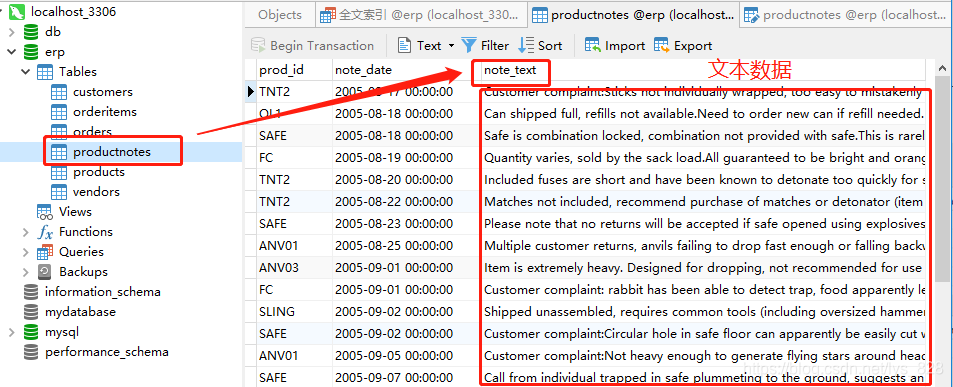Expand the Backups node
This screenshot has width=953, height=387.
(x=26, y=272)
